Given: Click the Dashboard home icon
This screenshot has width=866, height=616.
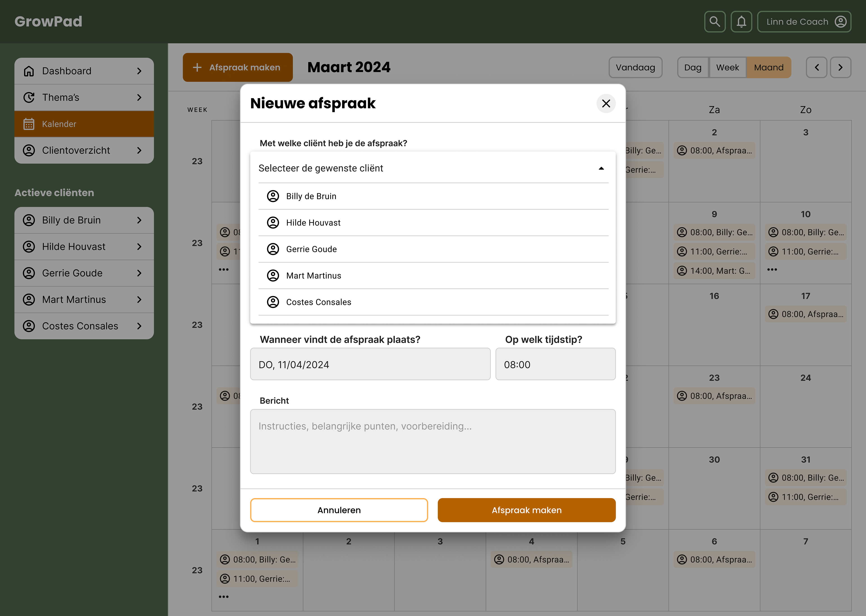Looking at the screenshot, I should [29, 71].
